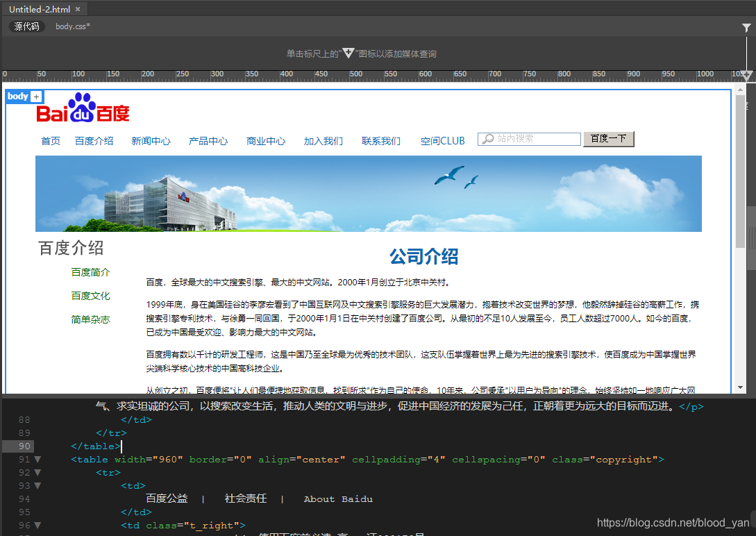Open the 商业中心 navigation link

point(266,141)
